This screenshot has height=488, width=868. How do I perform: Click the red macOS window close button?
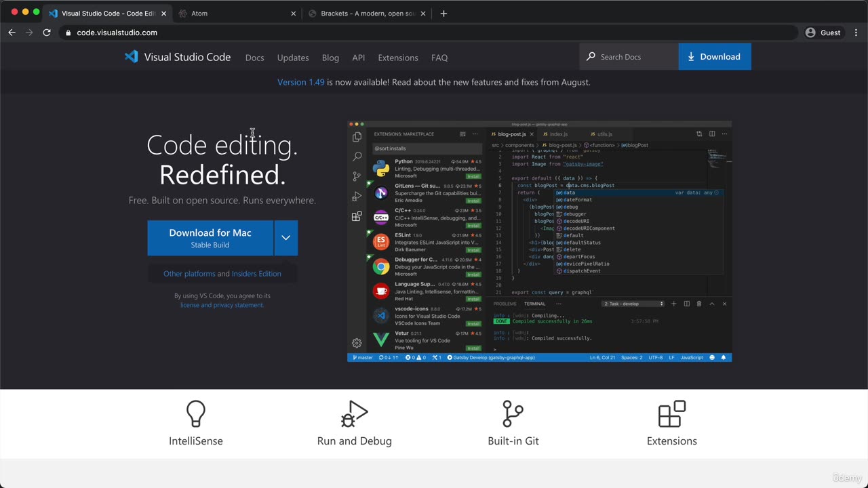coord(15,12)
